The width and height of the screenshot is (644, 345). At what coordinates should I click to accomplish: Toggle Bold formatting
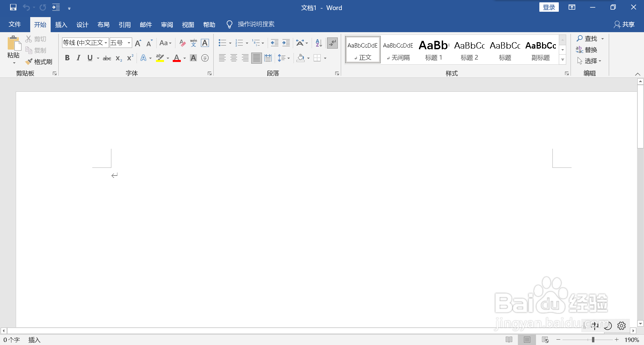[x=67, y=58]
